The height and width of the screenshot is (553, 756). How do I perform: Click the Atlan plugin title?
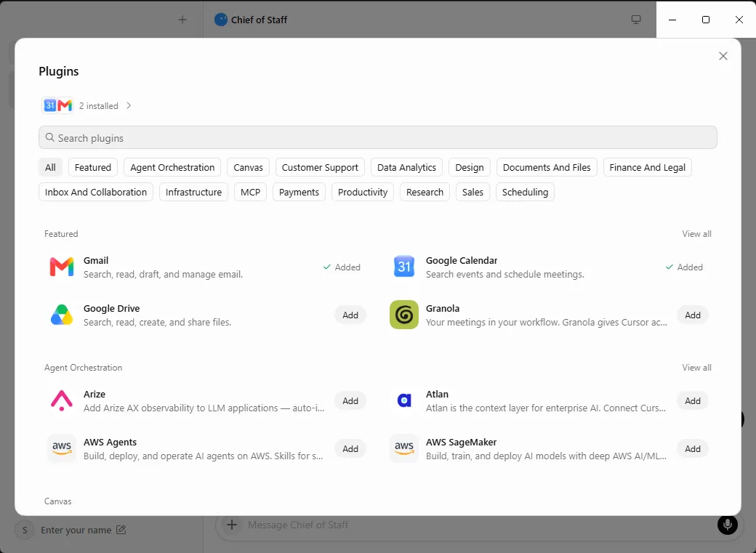tap(437, 394)
